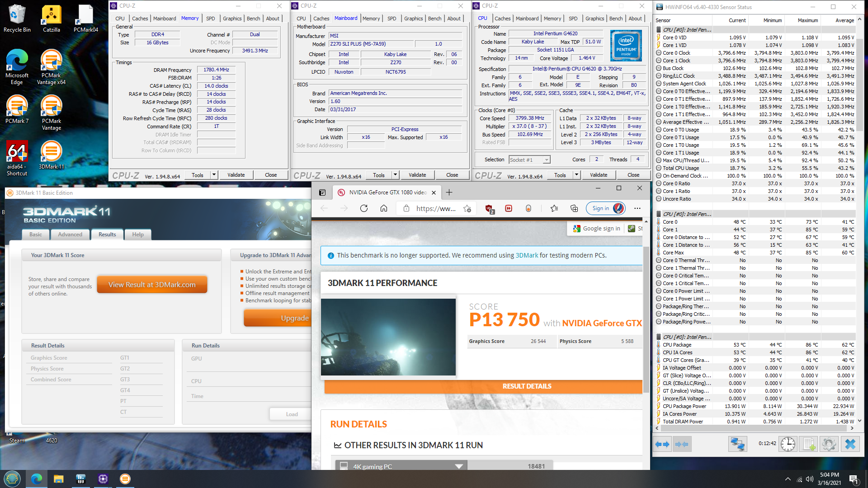Select the Ring/LLC Clock sensor row
Image resolution: width=868 pixels, height=488 pixels.
coord(755,76)
